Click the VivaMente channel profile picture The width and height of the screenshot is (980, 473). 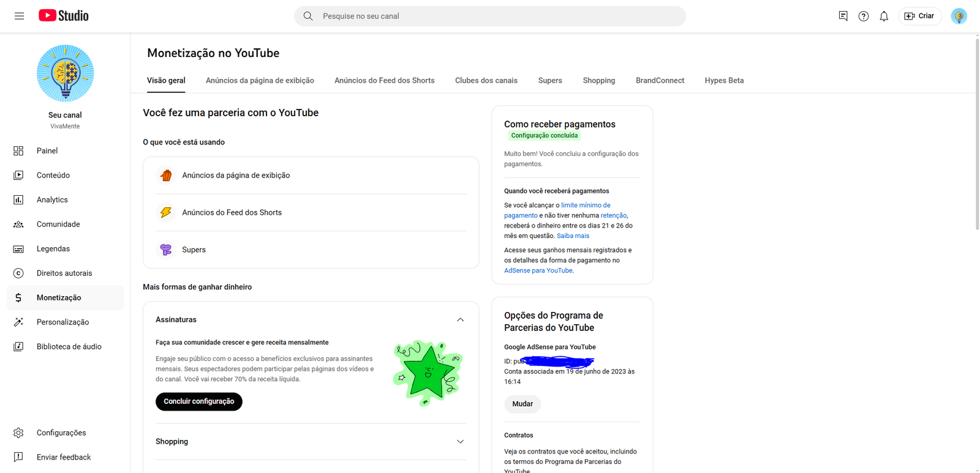65,73
